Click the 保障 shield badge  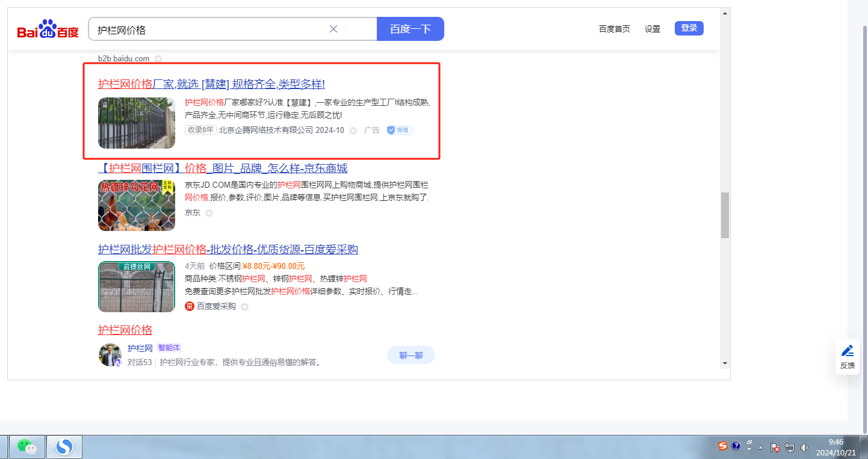399,130
